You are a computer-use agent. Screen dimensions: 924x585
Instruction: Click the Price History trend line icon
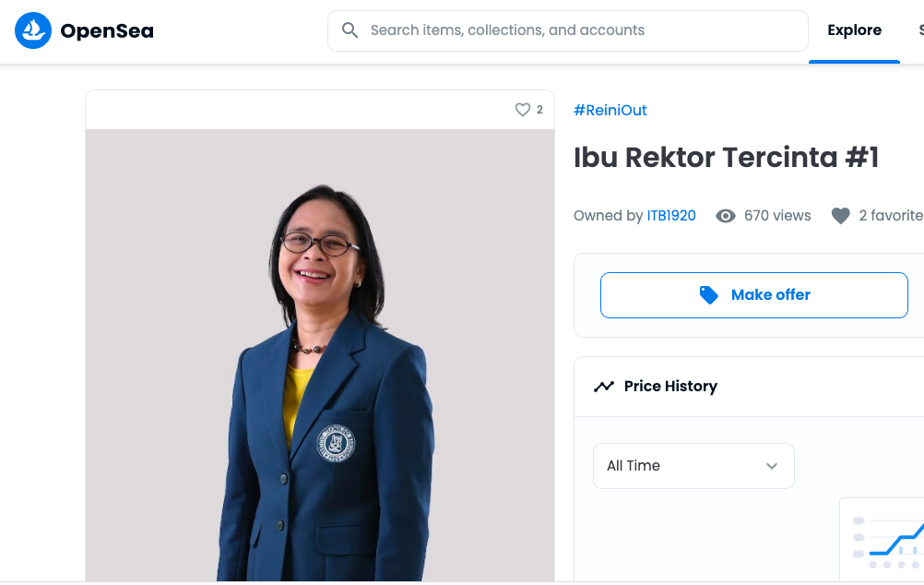(604, 387)
